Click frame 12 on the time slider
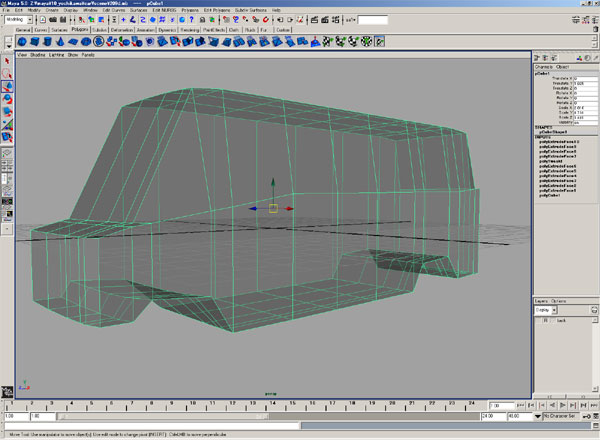The height and width of the screenshot is (440, 600). [x=231, y=406]
